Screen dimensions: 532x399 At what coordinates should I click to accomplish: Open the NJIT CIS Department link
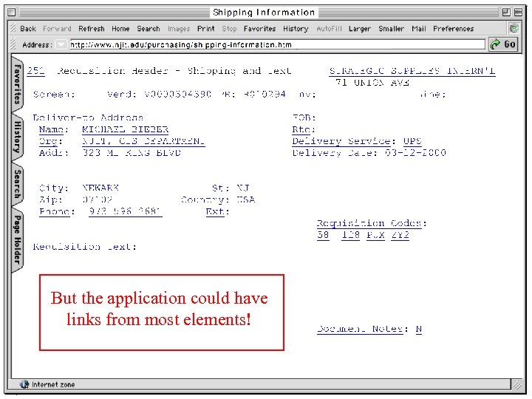click(143, 141)
